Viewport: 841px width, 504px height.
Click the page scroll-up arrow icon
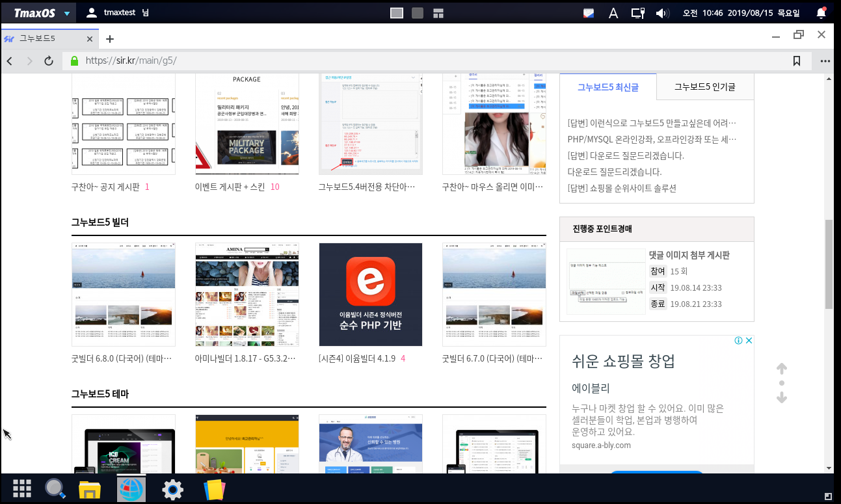(782, 369)
